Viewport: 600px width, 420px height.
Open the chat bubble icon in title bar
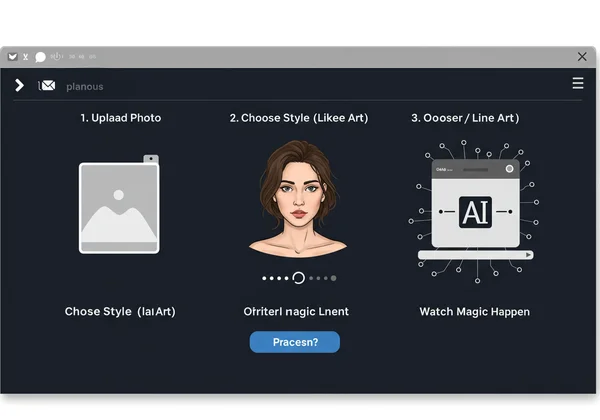(x=40, y=57)
